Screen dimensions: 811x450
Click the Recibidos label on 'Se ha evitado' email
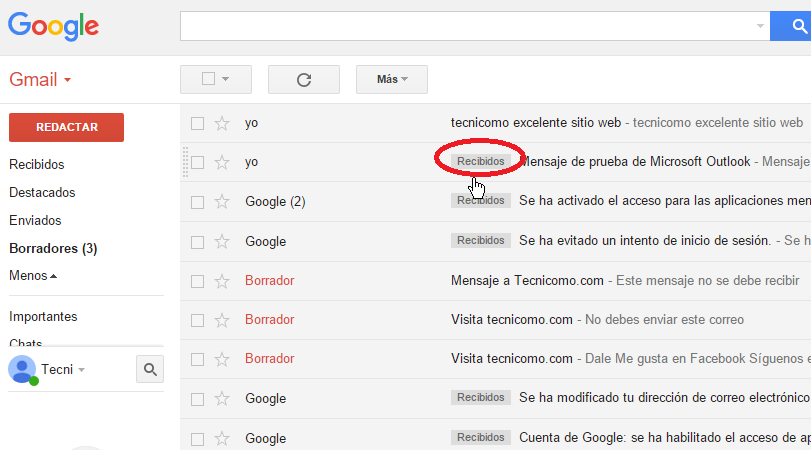click(480, 241)
